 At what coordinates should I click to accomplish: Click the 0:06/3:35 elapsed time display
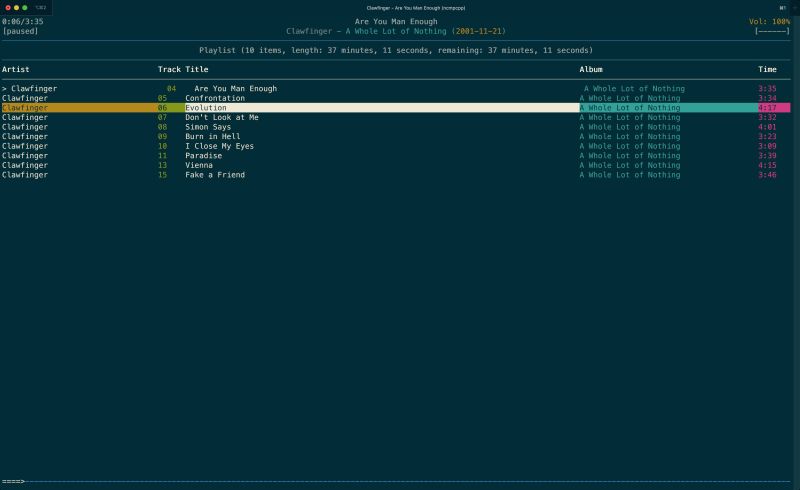click(x=22, y=21)
